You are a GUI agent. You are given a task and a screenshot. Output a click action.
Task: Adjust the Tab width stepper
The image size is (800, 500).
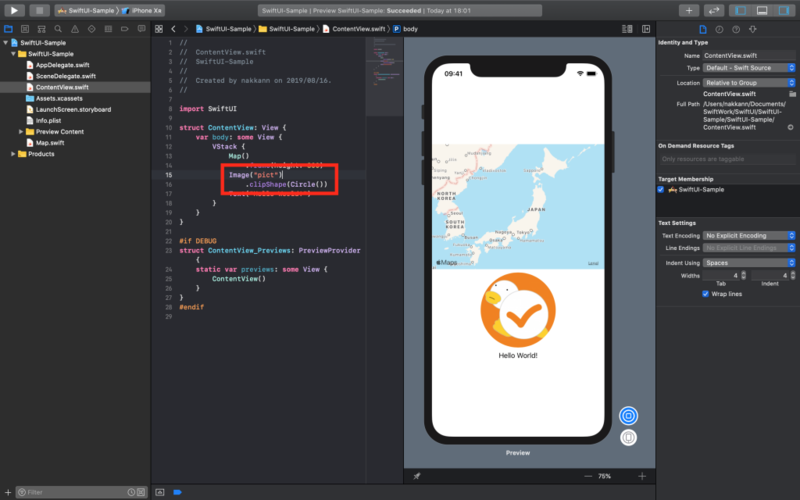coord(743,276)
